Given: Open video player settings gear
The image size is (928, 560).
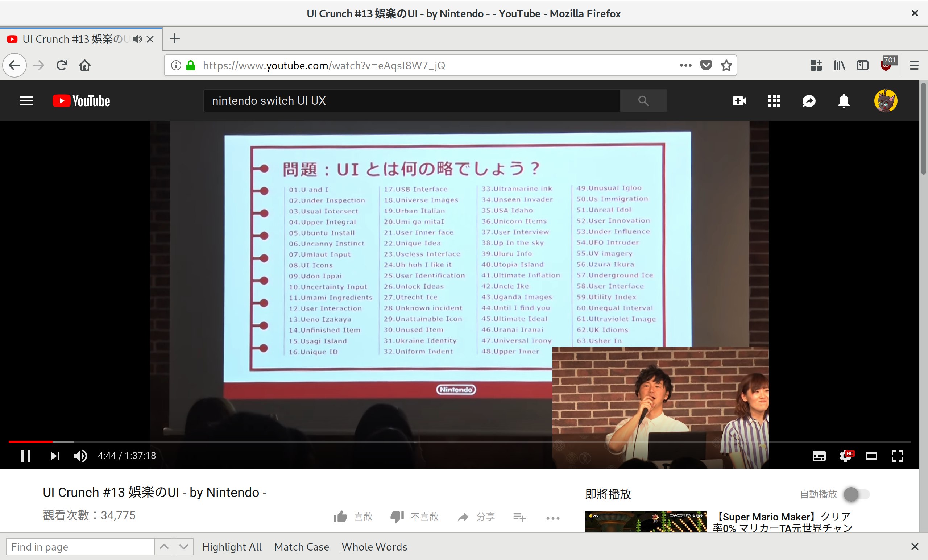Looking at the screenshot, I should click(x=846, y=456).
